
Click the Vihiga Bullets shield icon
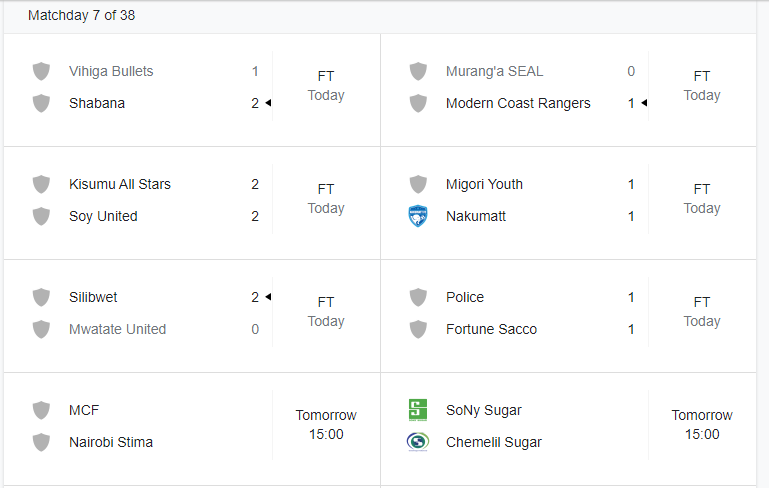point(41,71)
